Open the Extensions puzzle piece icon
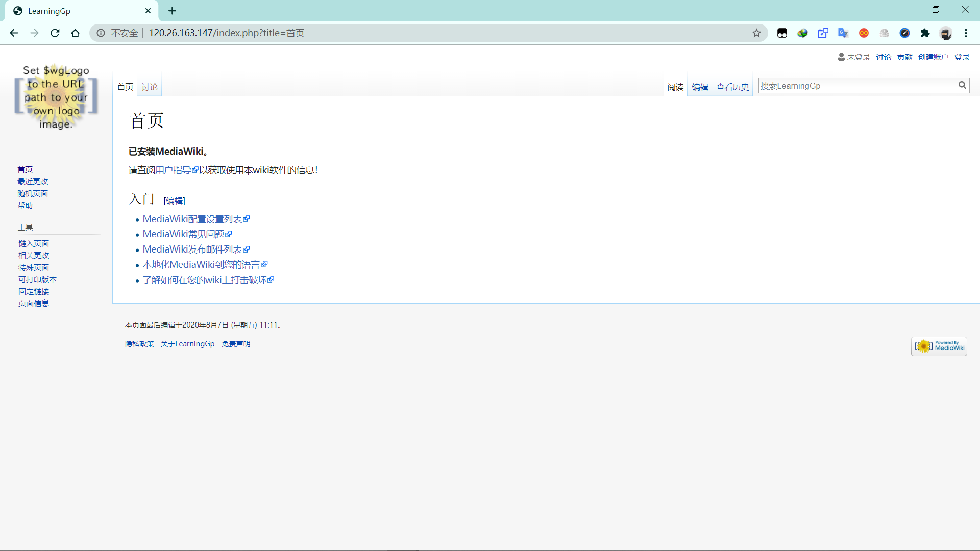 [925, 33]
